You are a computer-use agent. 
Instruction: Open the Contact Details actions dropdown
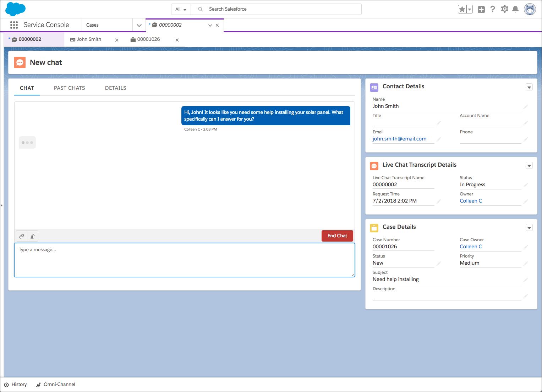(x=529, y=87)
